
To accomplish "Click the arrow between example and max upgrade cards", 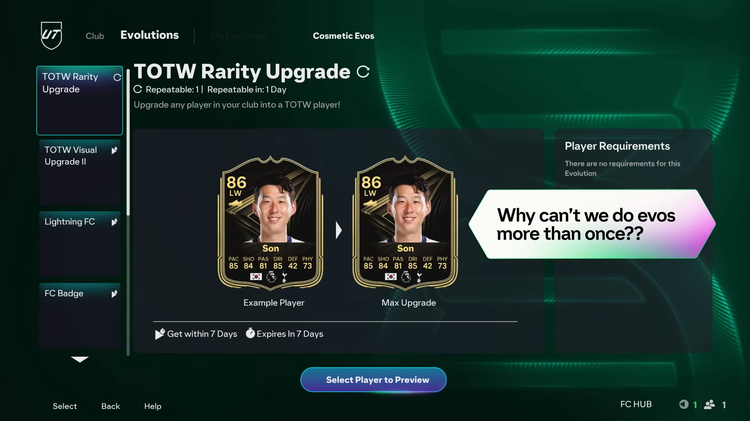I will tap(339, 230).
